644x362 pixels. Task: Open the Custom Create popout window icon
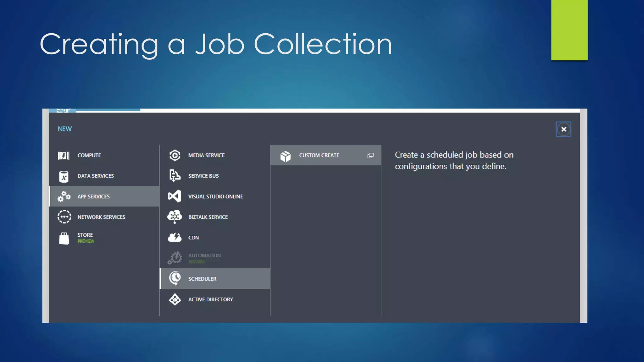click(x=370, y=156)
